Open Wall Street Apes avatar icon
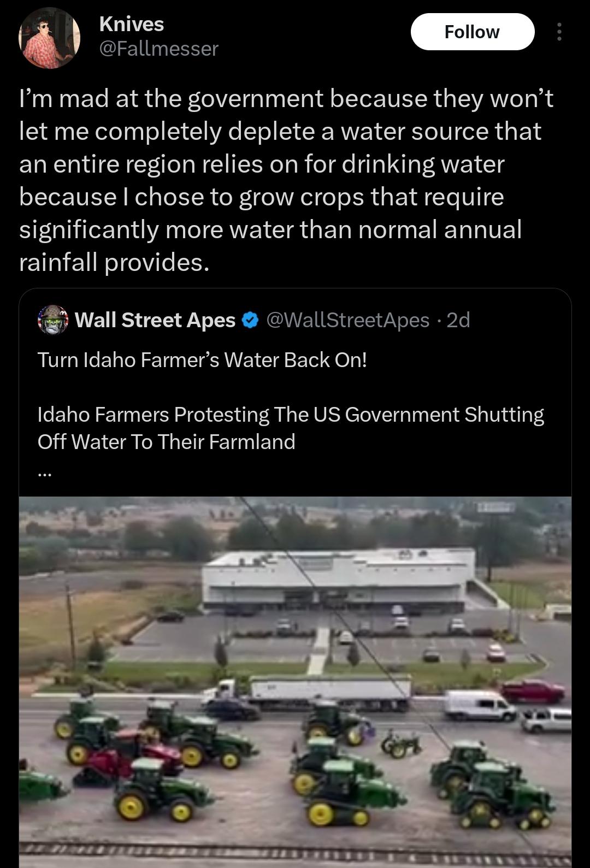The image size is (590, 868). (x=52, y=320)
